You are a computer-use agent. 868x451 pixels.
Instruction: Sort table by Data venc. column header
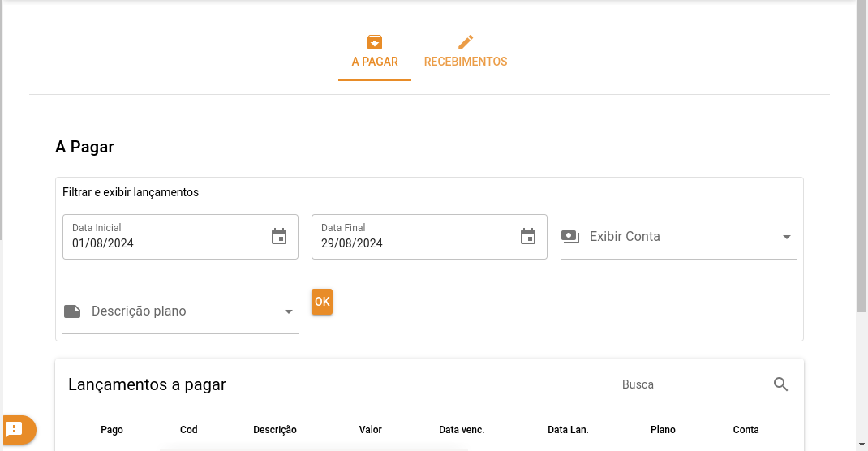point(462,430)
